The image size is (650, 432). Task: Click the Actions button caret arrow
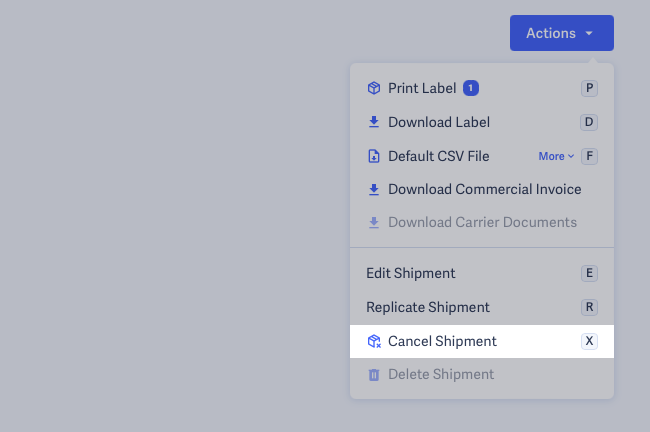tap(589, 33)
